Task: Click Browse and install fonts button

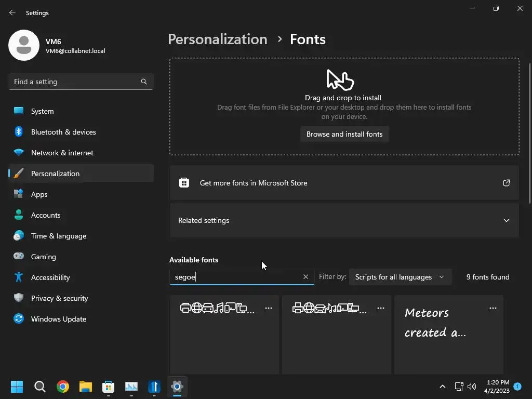Action: pos(344,135)
